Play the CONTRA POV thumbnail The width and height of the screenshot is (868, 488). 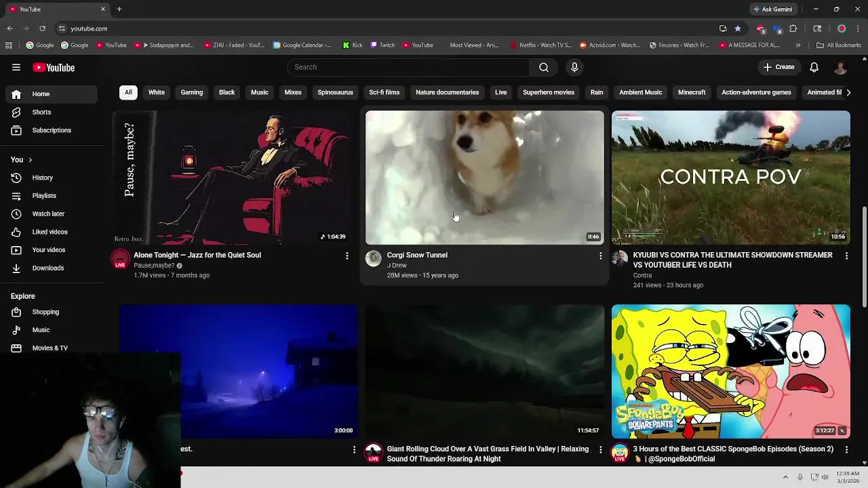tap(730, 178)
